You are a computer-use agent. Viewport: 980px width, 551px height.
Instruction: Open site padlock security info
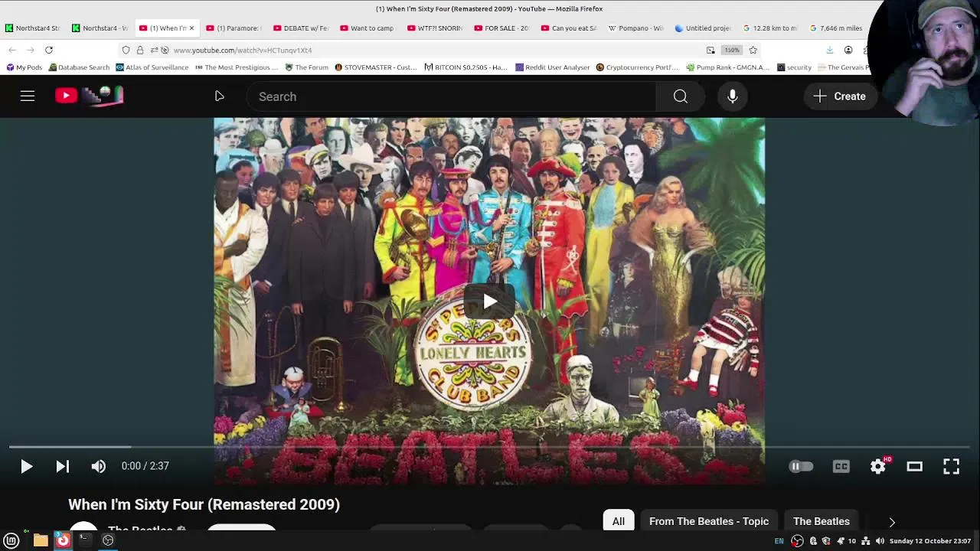pyautogui.click(x=139, y=50)
